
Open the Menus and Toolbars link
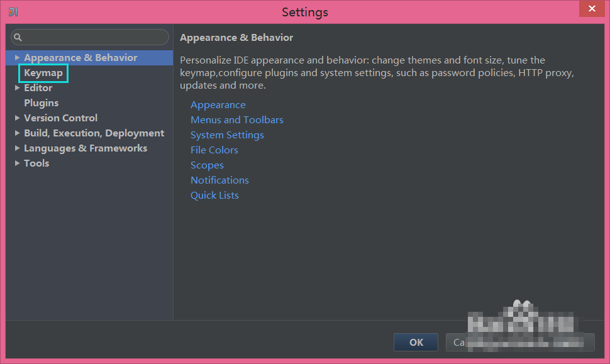[237, 120]
